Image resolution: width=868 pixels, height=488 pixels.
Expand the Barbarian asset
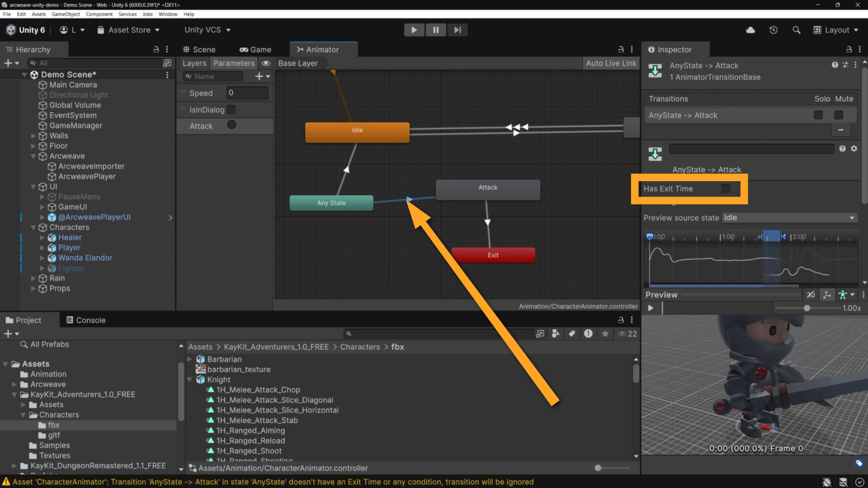[190, 359]
